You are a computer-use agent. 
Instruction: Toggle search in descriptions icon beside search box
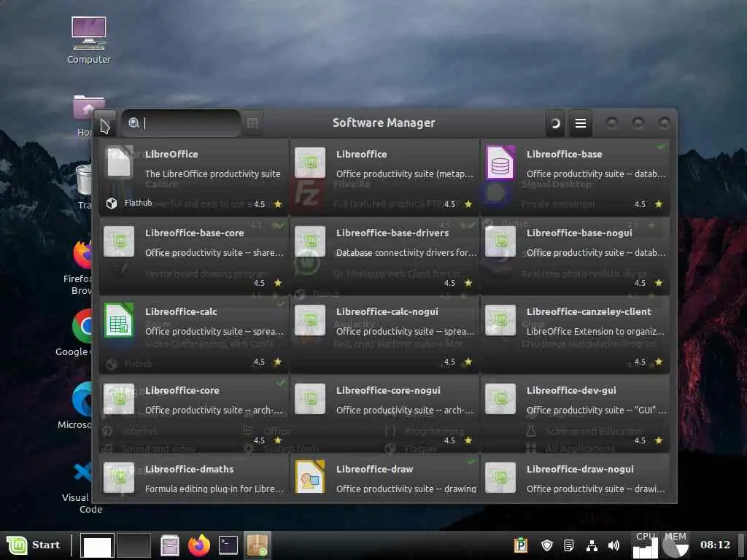pyautogui.click(x=252, y=123)
